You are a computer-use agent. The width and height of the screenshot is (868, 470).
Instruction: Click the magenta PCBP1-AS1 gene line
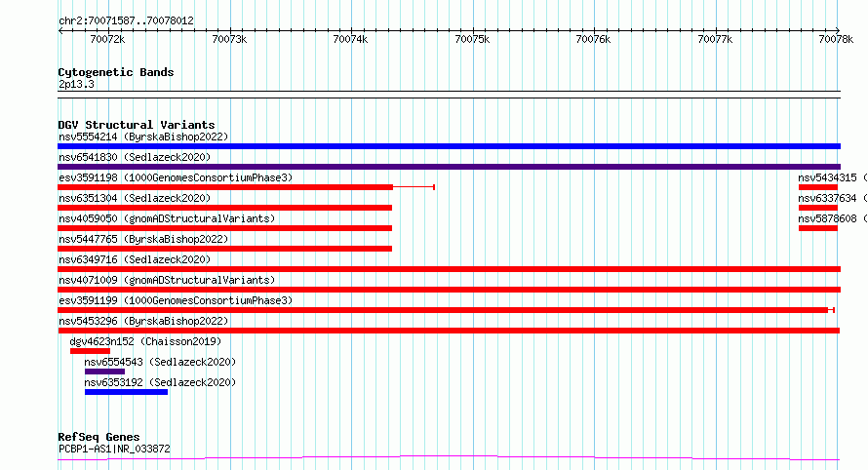449,457
